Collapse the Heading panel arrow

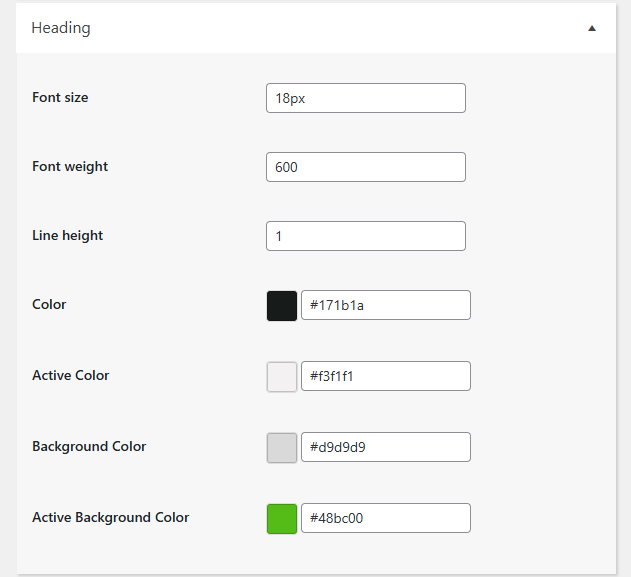(592, 28)
